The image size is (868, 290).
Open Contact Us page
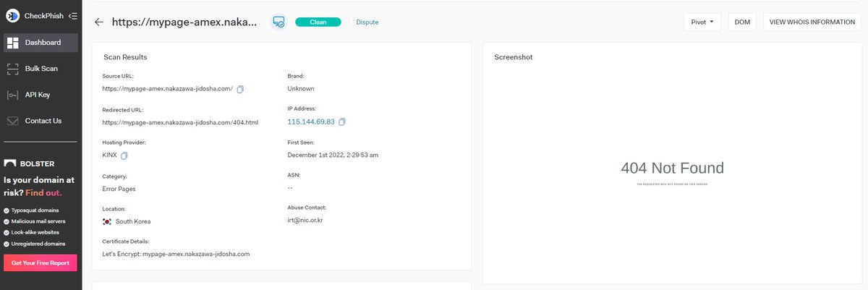tap(41, 121)
